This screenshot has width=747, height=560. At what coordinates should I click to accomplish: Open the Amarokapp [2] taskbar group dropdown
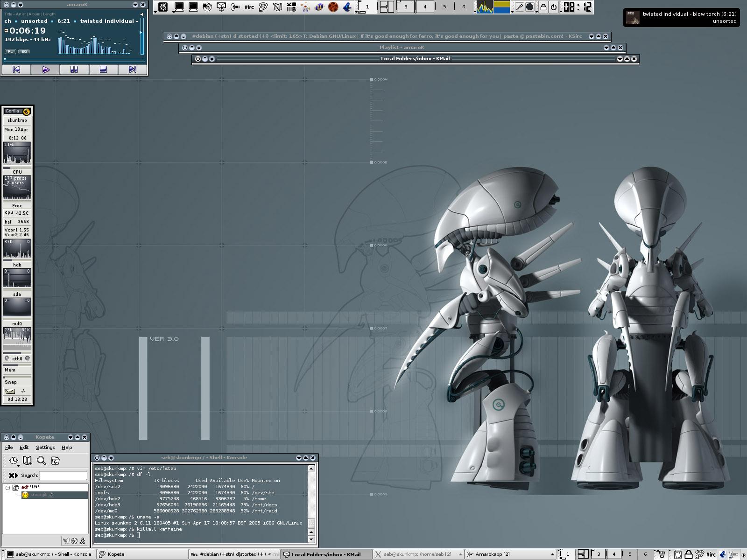[x=553, y=554]
